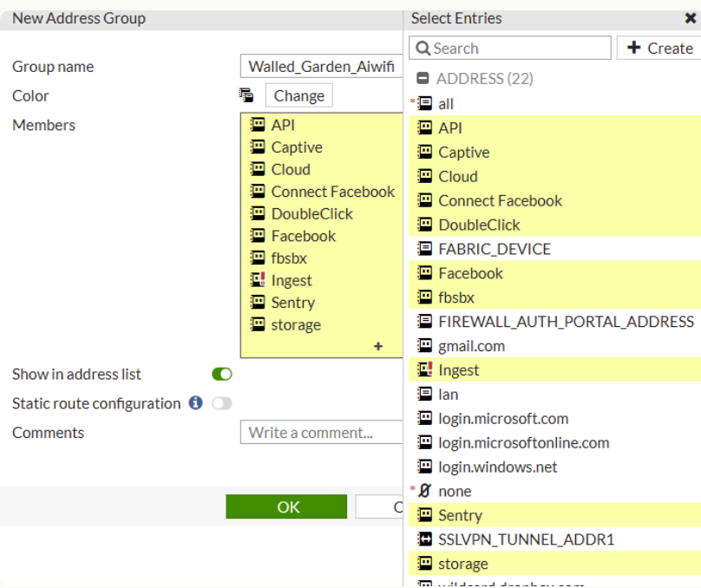The height and width of the screenshot is (588, 701).
Task: Deselect Cloud in Select Entries list
Action: click(x=554, y=176)
